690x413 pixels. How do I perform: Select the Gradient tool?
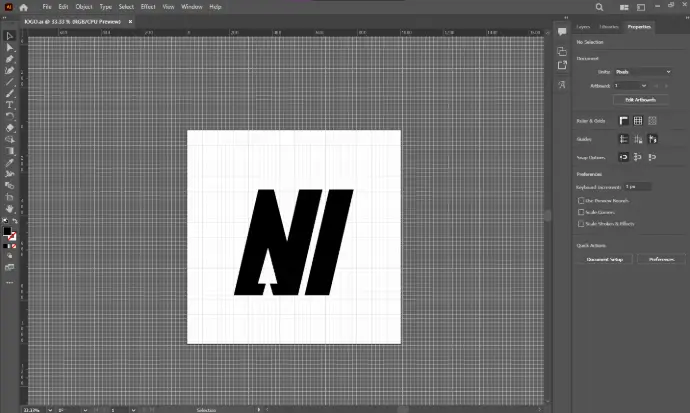pyautogui.click(x=9, y=151)
